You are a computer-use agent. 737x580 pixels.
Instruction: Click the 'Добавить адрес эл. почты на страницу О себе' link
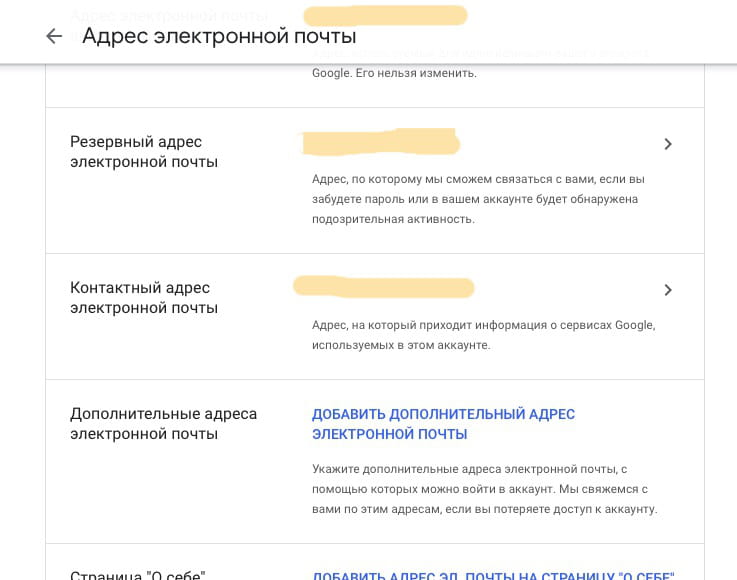point(493,575)
